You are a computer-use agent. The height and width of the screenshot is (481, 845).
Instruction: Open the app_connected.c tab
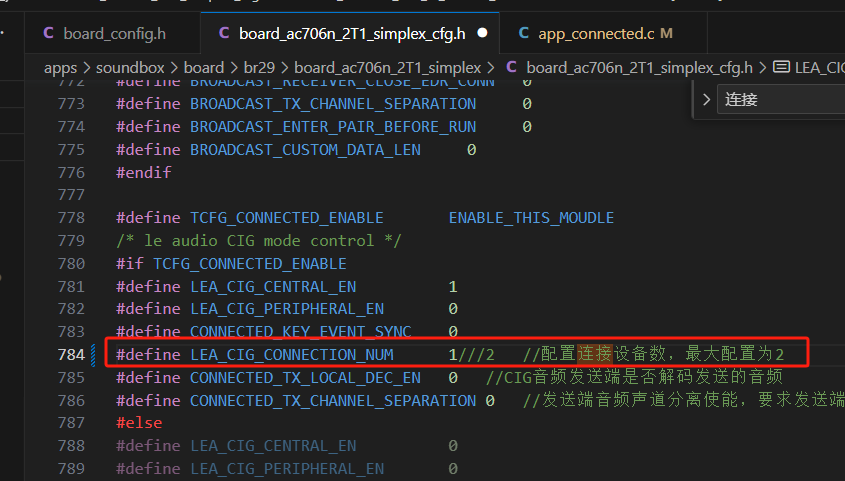tap(604, 33)
